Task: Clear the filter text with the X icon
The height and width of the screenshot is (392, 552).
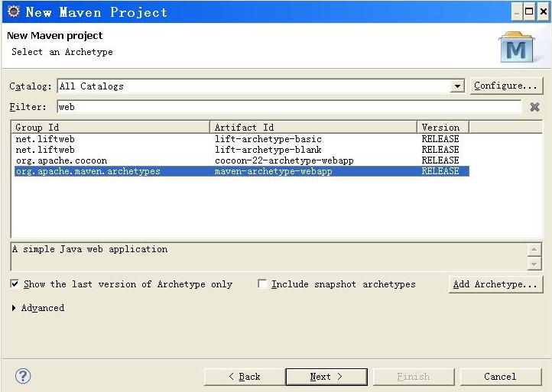Action: click(x=534, y=107)
